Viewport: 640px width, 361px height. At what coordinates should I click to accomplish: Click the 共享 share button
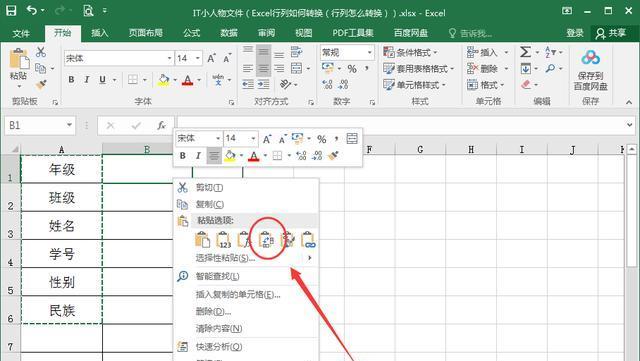pyautogui.click(x=611, y=33)
